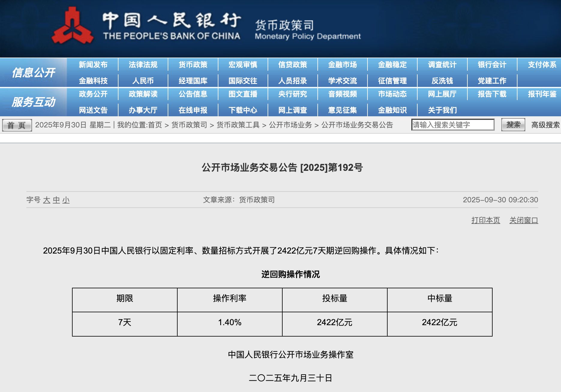The width and height of the screenshot is (561, 392).
Task: Open 报刊年鉴 navigation item
Action: pos(542,94)
